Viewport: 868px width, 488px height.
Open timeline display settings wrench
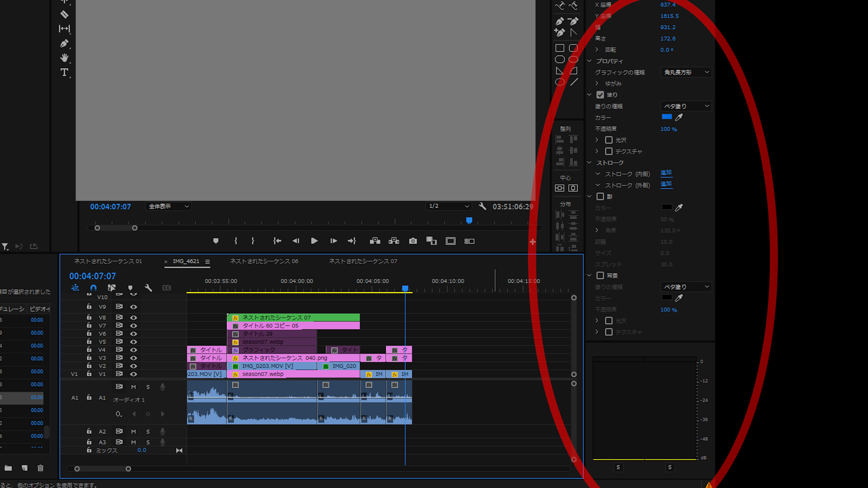tap(148, 288)
